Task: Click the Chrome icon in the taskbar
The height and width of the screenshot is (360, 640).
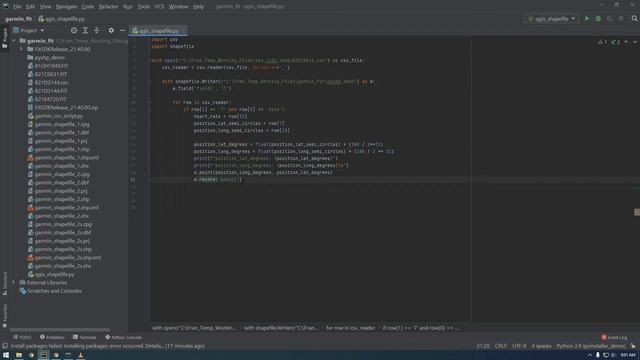Action: pos(31,355)
